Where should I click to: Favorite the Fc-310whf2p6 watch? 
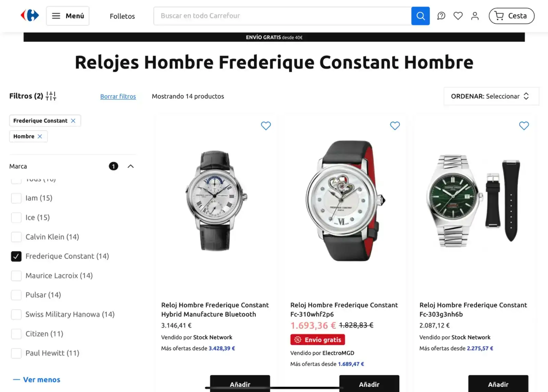pyautogui.click(x=395, y=126)
